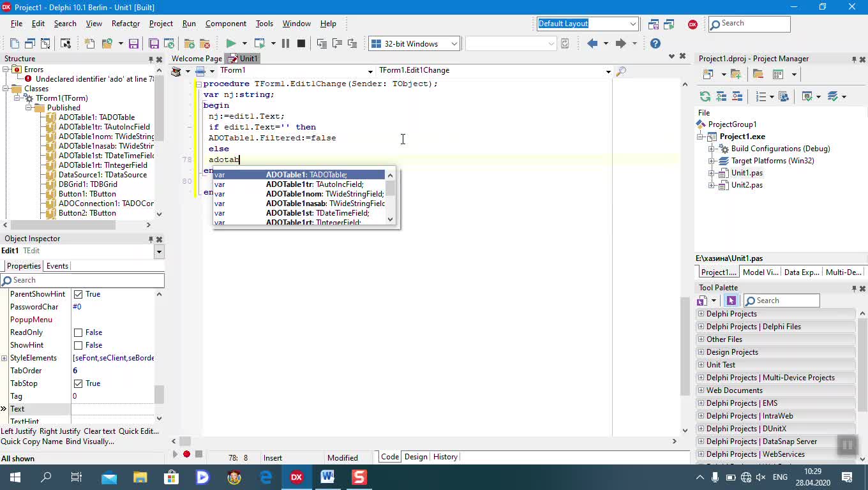The width and height of the screenshot is (868, 490).
Task: Click the Save desktop layout icon
Action: pyautogui.click(x=654, y=24)
